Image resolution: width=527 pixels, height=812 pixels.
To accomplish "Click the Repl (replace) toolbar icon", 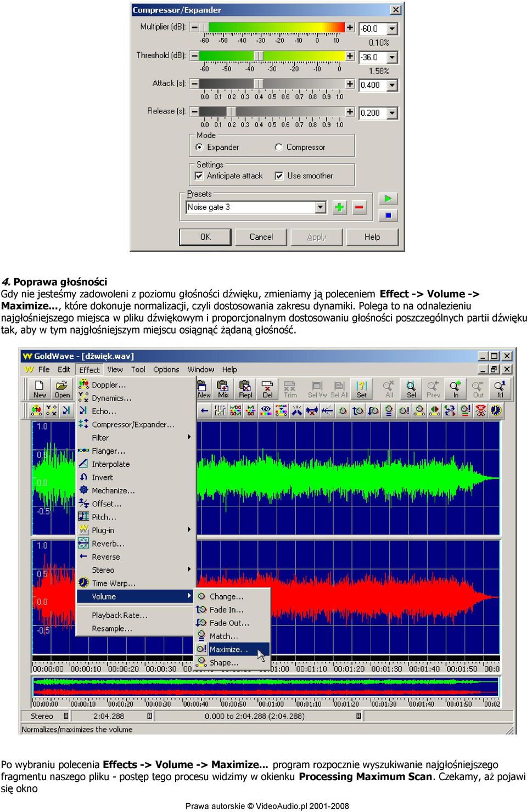I will [245, 389].
